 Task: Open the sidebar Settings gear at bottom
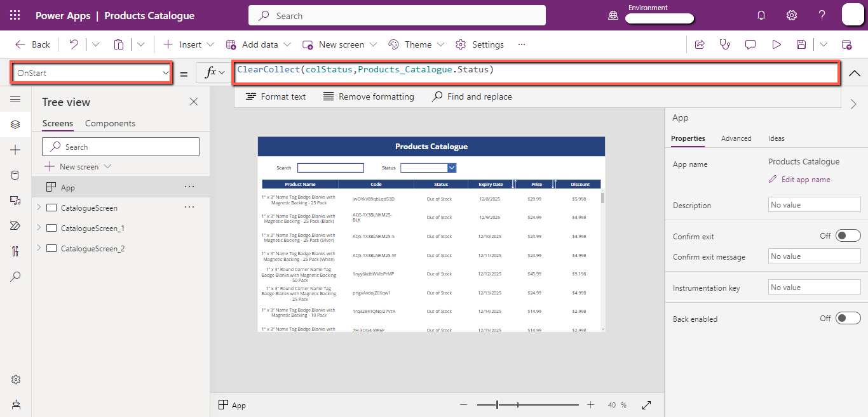(15, 380)
